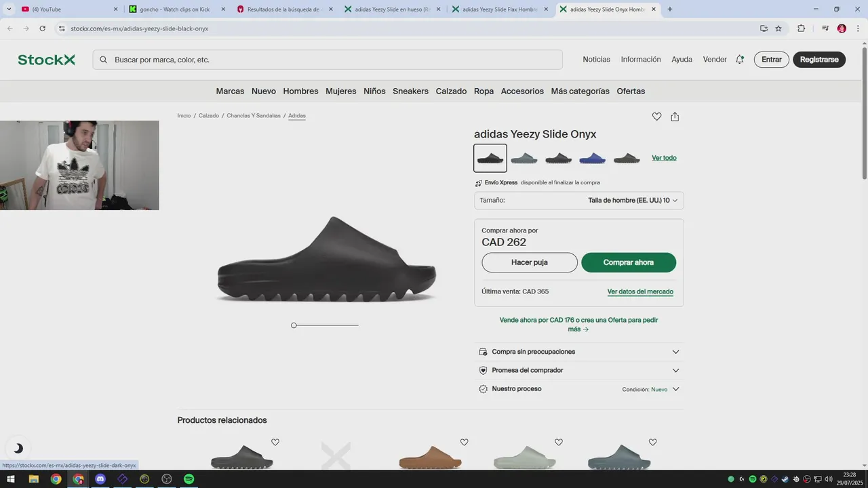Open File Explorer from the taskbar
This screenshot has height=488, width=868.
point(33,479)
